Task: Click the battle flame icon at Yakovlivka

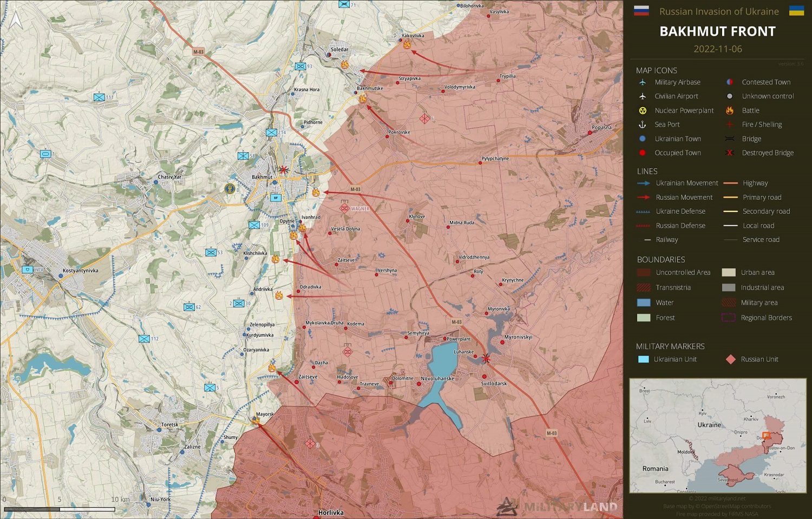Action: coord(407,45)
